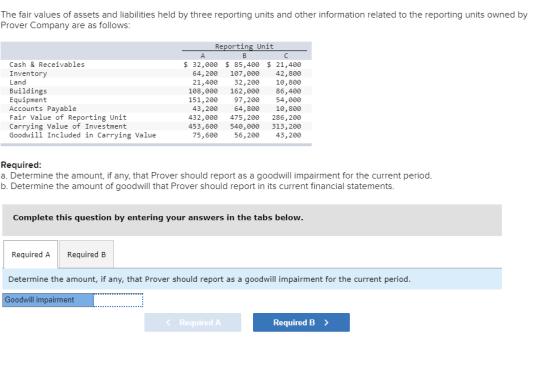Select Carrying Value of Investment label

pos(68,126)
